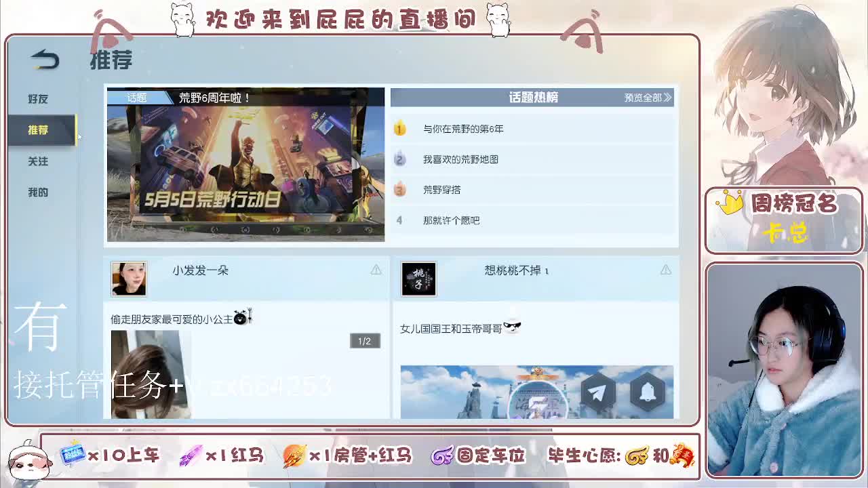Open the 好友 tab in sidebar
Screen dimensions: 868x488
pos(38,99)
